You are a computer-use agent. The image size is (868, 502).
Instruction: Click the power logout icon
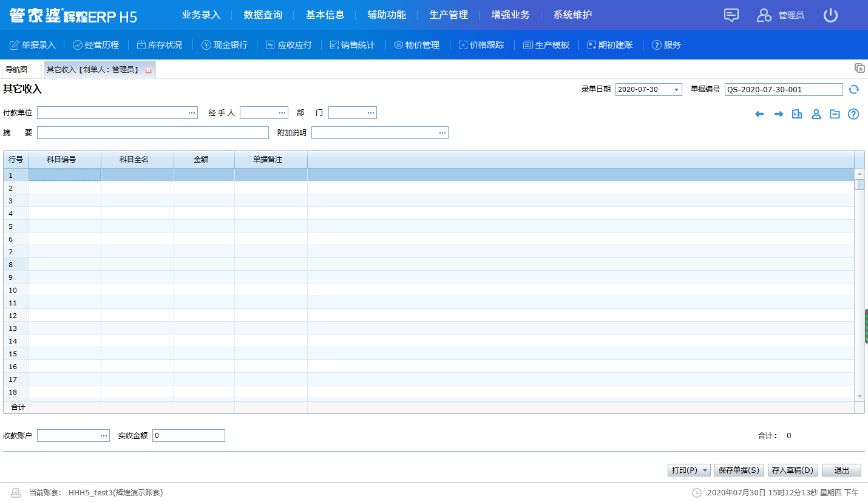(x=830, y=15)
